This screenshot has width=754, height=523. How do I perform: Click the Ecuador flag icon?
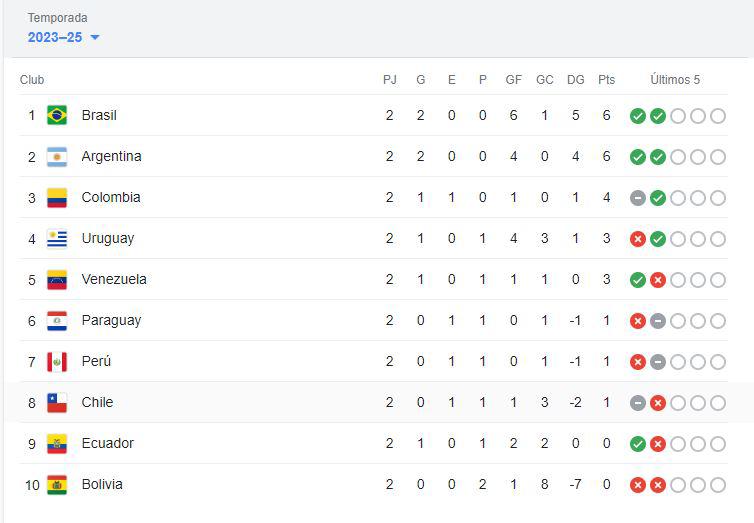pyautogui.click(x=57, y=444)
